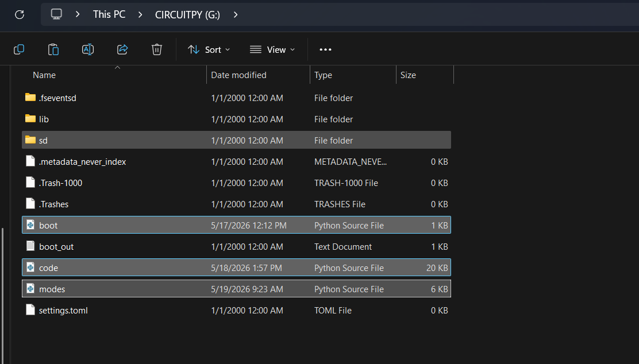Sort by Type column header

[x=323, y=75]
